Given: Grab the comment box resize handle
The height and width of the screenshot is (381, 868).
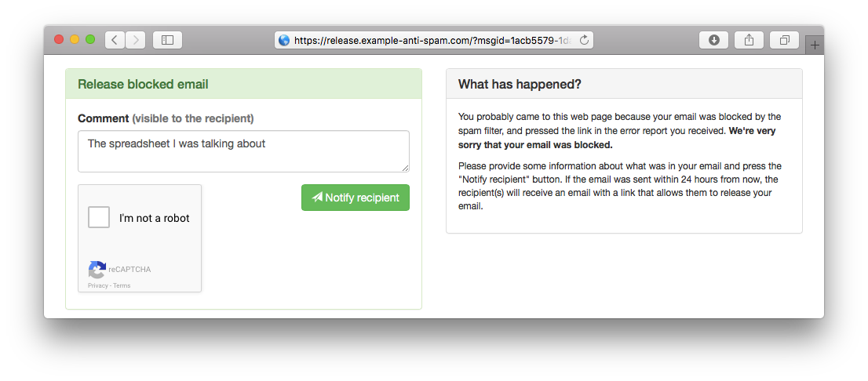Looking at the screenshot, I should 406,168.
